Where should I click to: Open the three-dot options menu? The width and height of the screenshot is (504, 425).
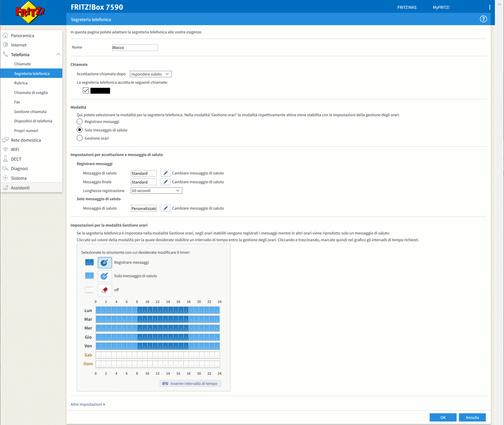tap(490, 7)
